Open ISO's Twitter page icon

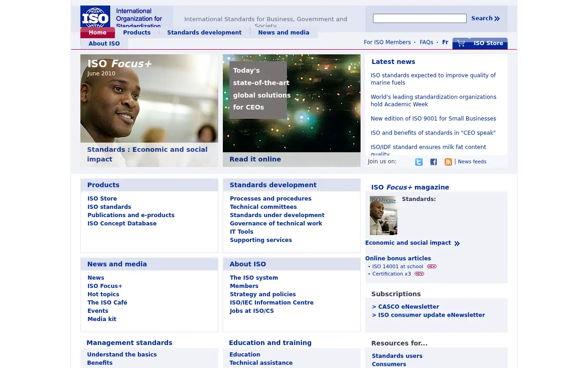419,162
